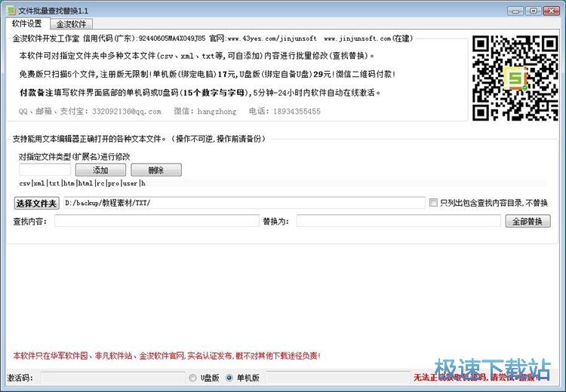Open the 金浚软件 tab

(x=71, y=24)
